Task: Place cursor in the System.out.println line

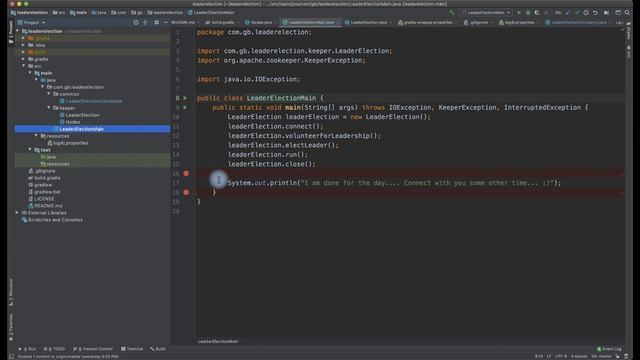Action: (x=394, y=183)
